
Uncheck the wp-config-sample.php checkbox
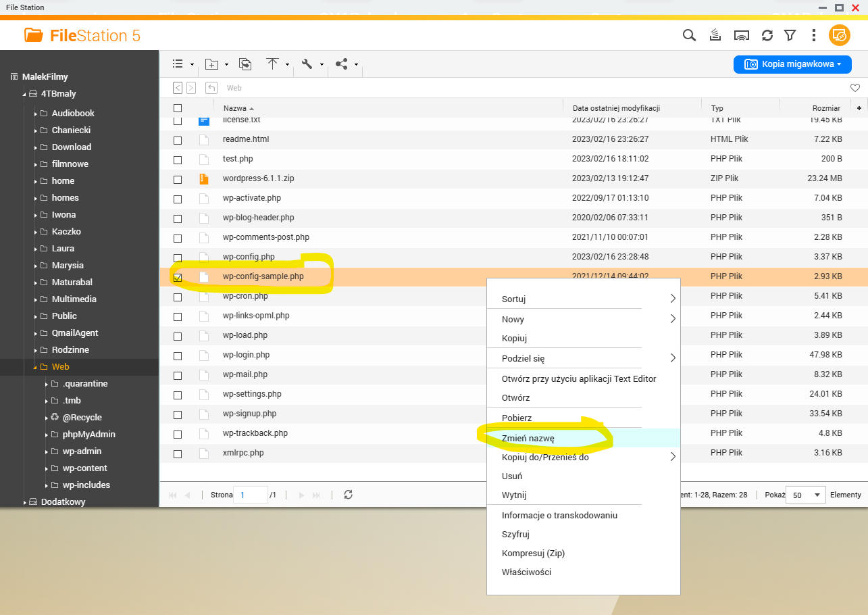178,278
